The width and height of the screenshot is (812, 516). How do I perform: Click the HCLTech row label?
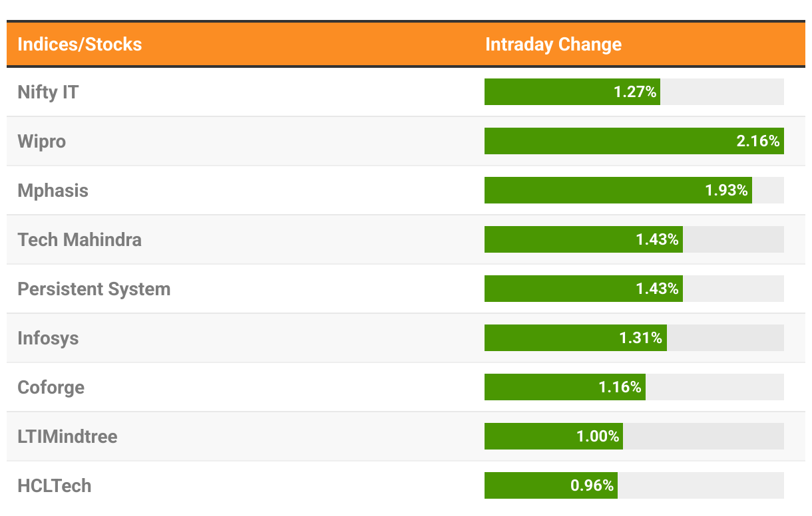point(55,485)
